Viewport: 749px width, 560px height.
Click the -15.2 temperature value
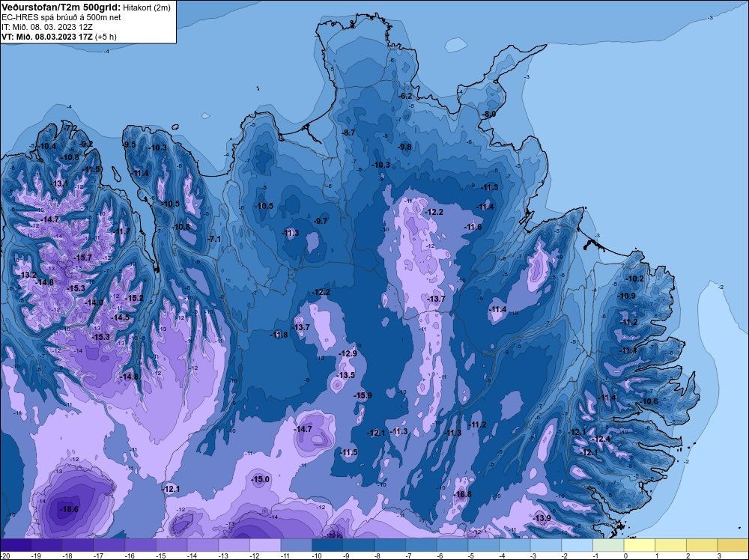[x=134, y=299]
